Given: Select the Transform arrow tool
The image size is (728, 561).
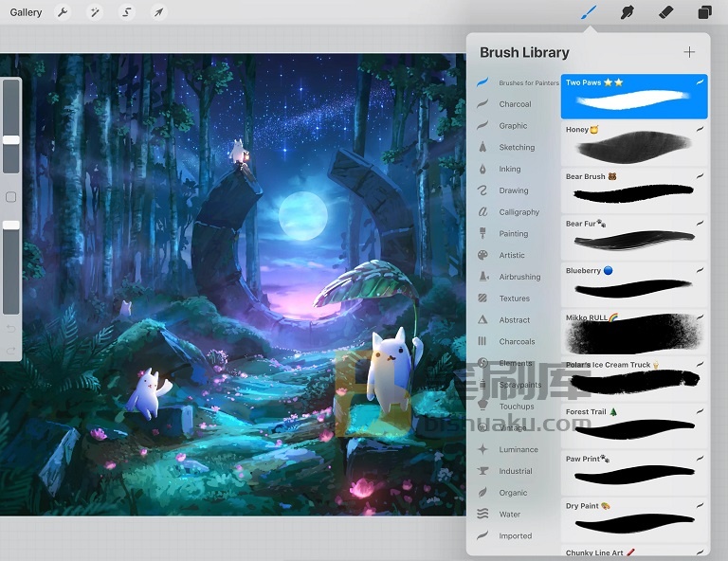Looking at the screenshot, I should click(159, 12).
